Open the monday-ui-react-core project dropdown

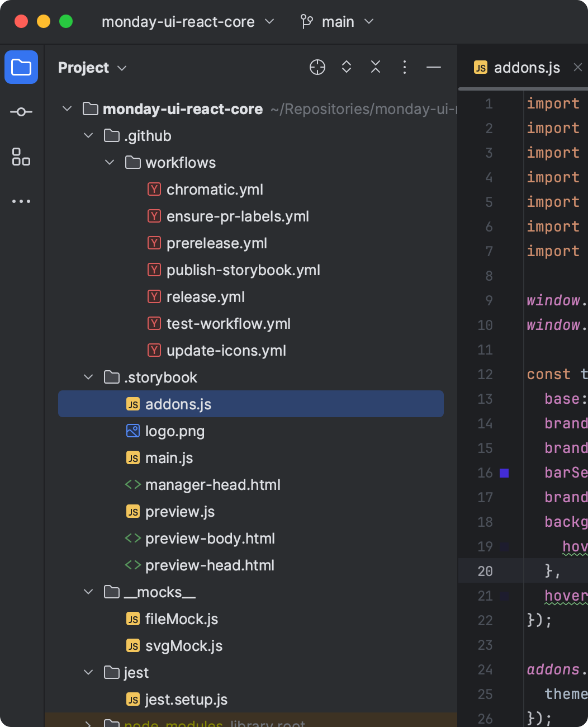pos(187,22)
